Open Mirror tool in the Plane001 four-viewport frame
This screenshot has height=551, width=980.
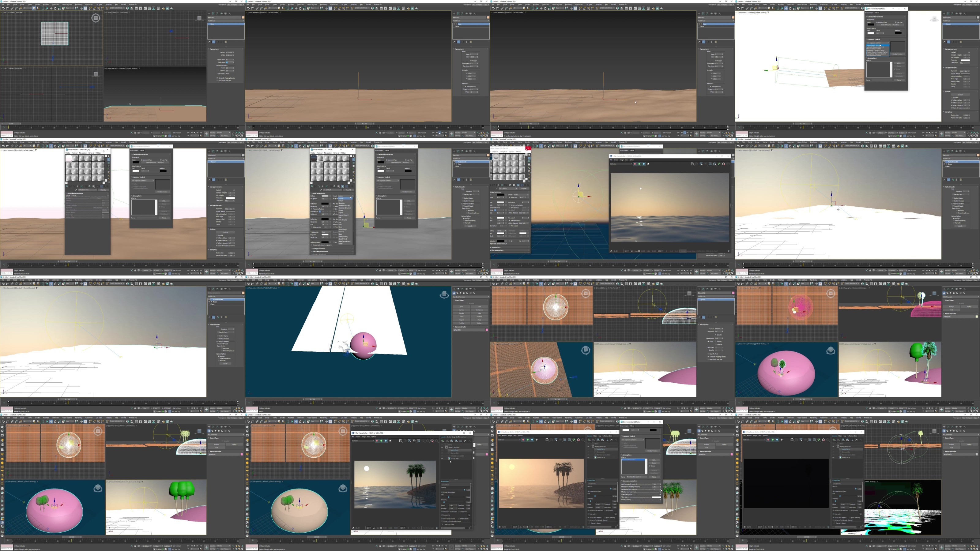coord(127,8)
